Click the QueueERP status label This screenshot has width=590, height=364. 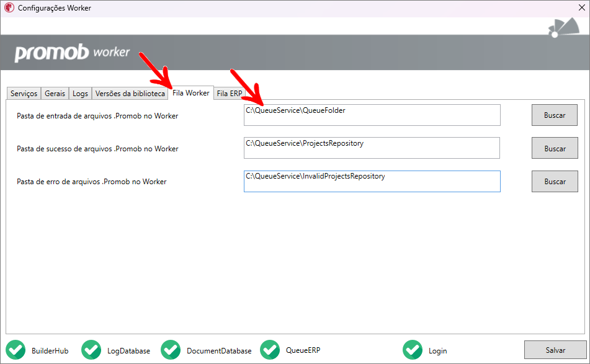point(303,350)
